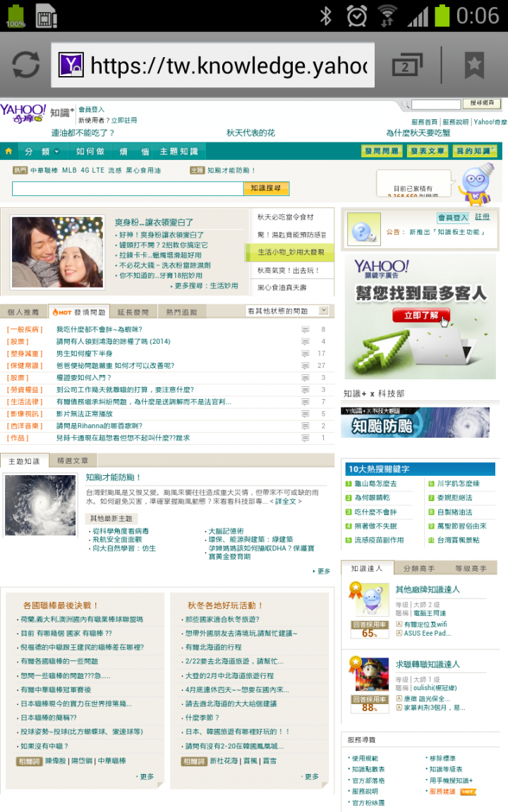Image resolution: width=508 pixels, height=812 pixels.
Task: Focus the top web search input
Action: click(436, 104)
